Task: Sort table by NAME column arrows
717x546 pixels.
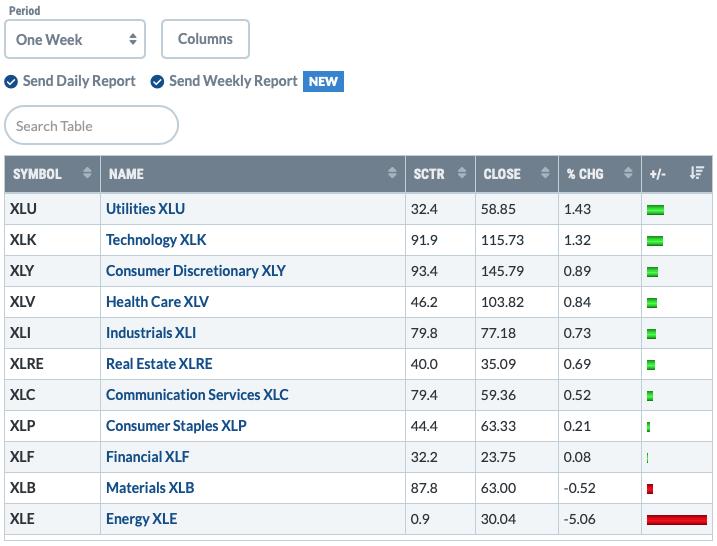Action: [x=392, y=173]
